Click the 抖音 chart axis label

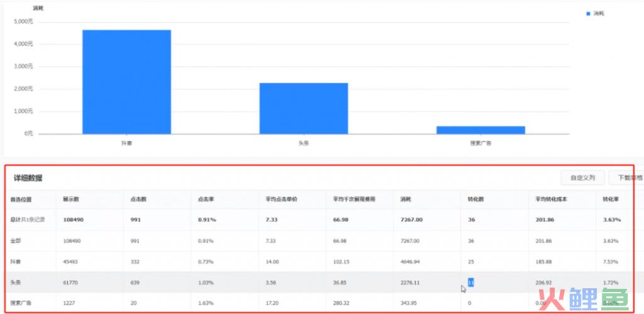[x=126, y=143]
